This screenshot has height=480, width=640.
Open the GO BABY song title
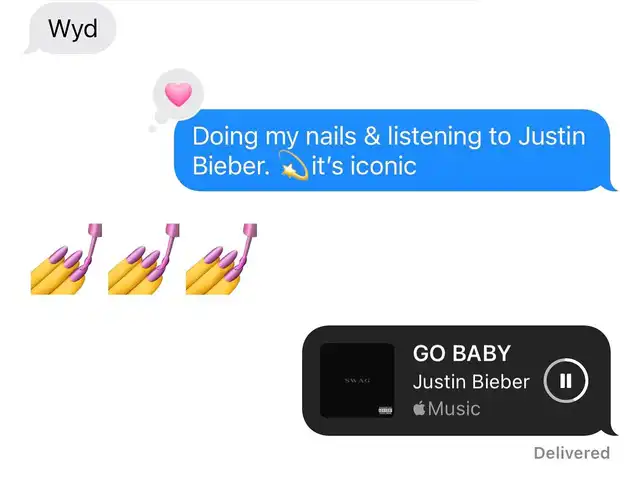point(462,353)
